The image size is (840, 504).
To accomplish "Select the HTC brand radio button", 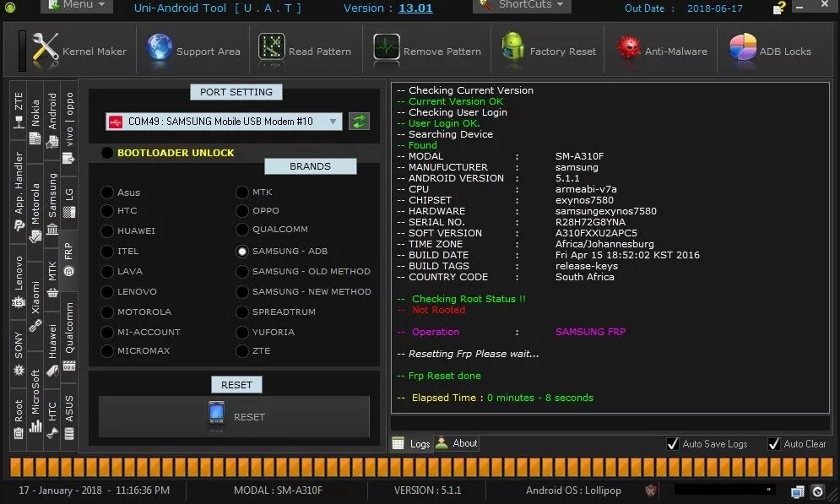I will pyautogui.click(x=107, y=210).
